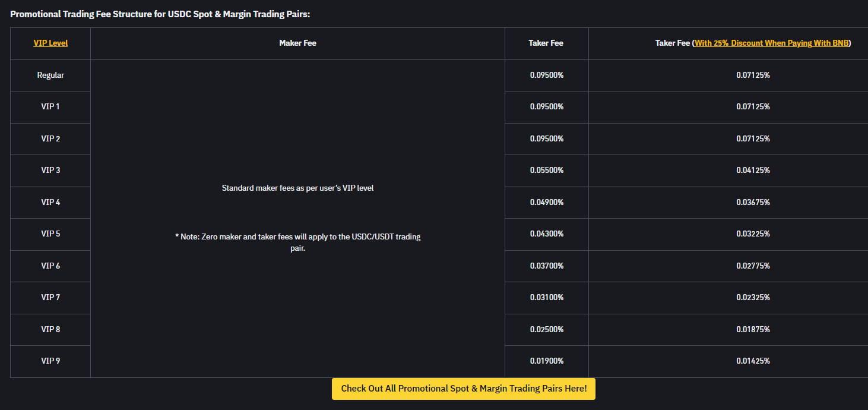Select the Regular row label
Image resolution: width=868 pixels, height=410 pixels.
tap(50, 75)
